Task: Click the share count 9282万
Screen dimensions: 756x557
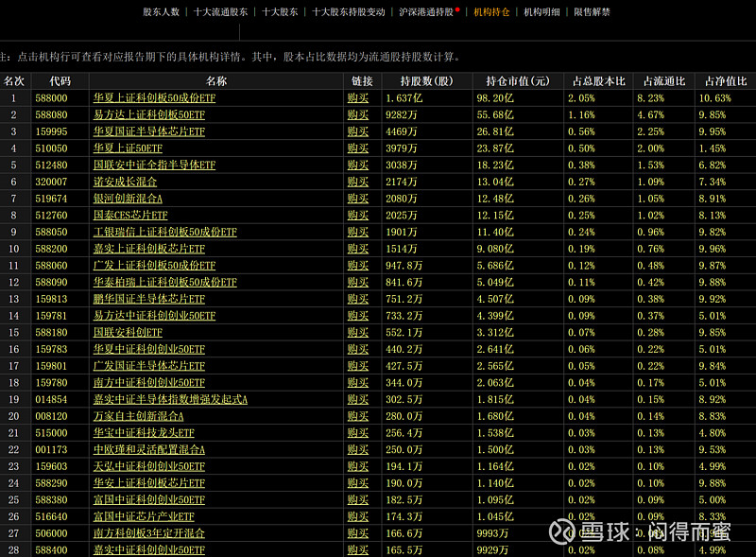Action: pos(401,114)
